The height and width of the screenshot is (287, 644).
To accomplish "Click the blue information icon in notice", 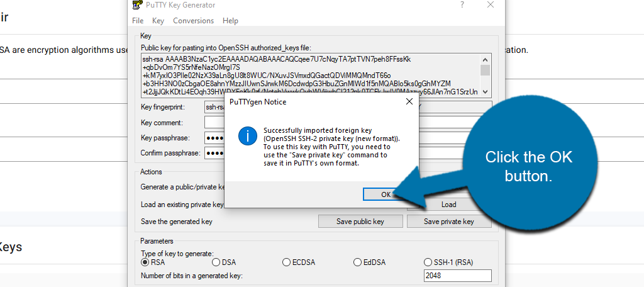I will [x=250, y=136].
